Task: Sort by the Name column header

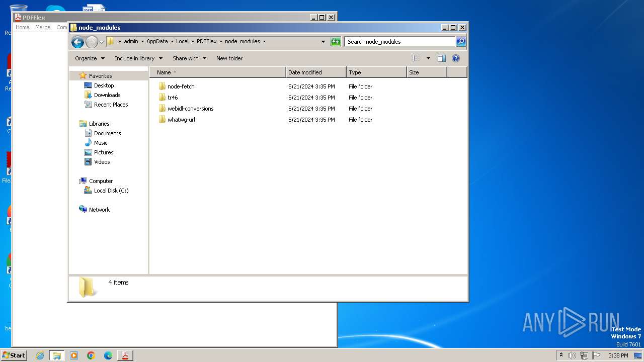Action: pyautogui.click(x=218, y=72)
